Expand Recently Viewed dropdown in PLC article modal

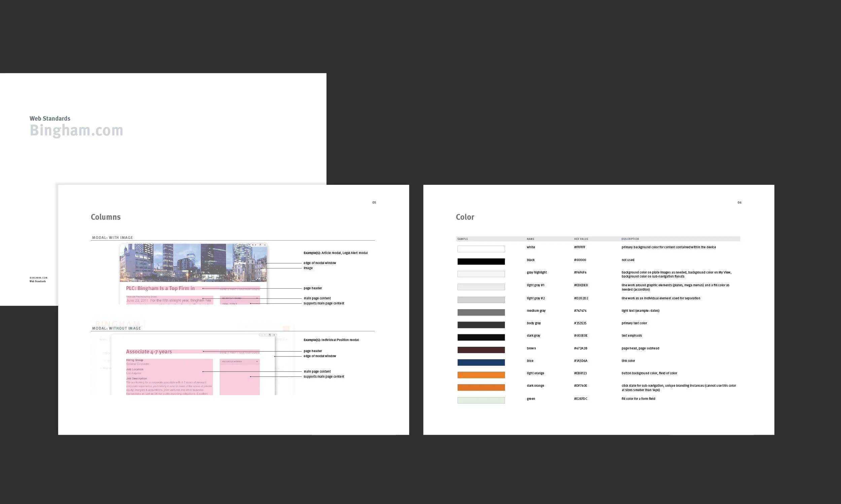(257, 298)
